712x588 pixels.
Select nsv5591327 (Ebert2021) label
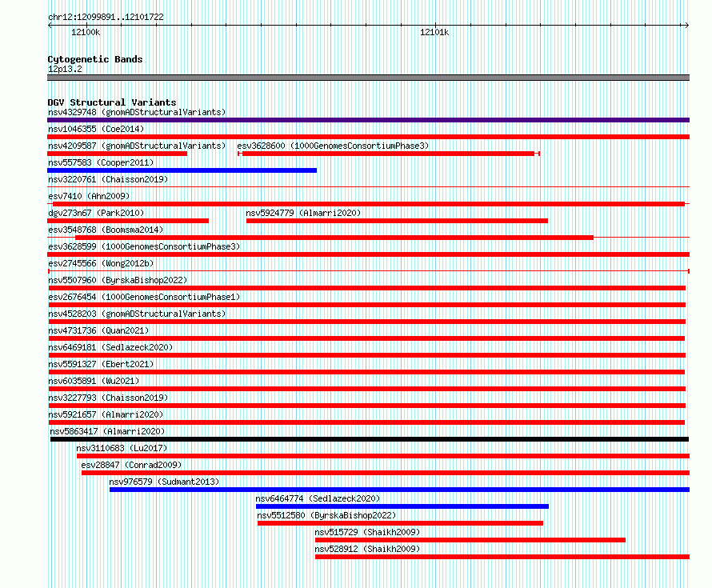pyautogui.click(x=101, y=364)
